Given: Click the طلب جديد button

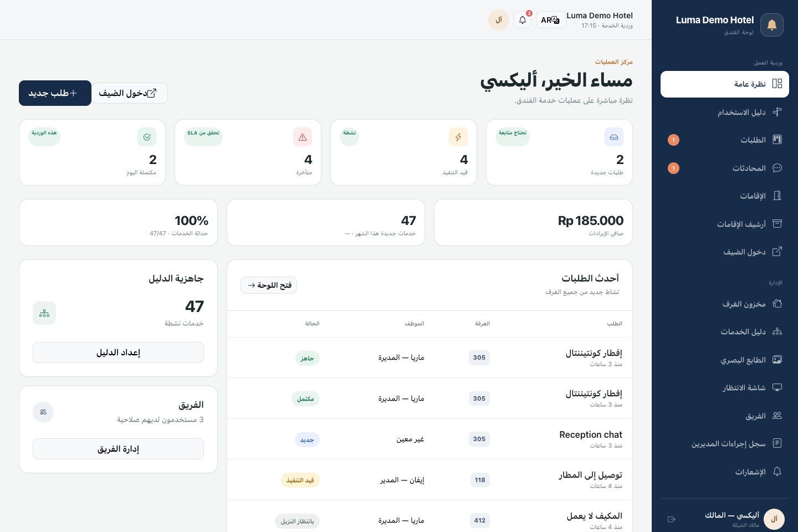Looking at the screenshot, I should [55, 93].
